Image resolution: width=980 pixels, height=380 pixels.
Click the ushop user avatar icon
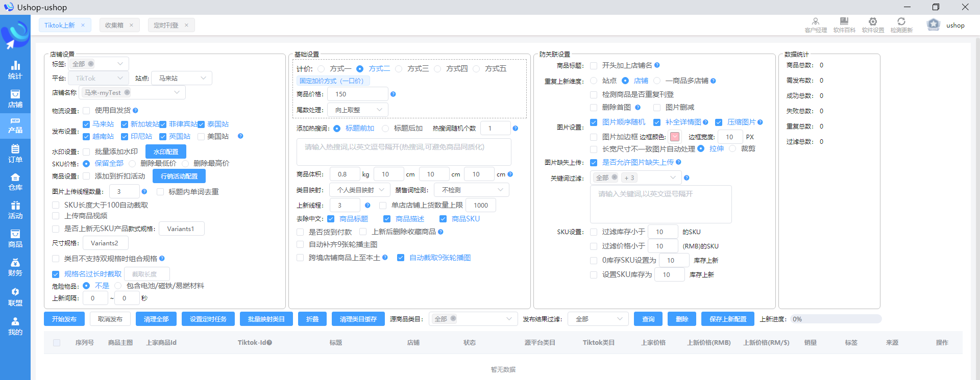pos(934,25)
